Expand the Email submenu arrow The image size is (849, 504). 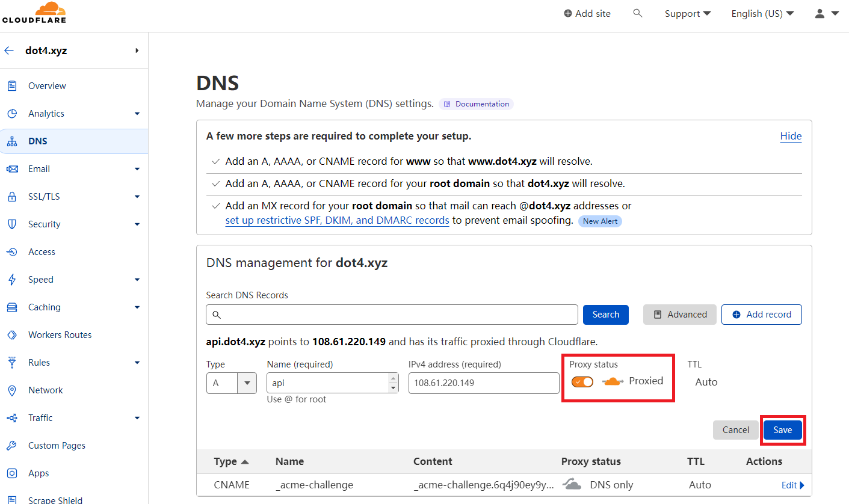[137, 169]
